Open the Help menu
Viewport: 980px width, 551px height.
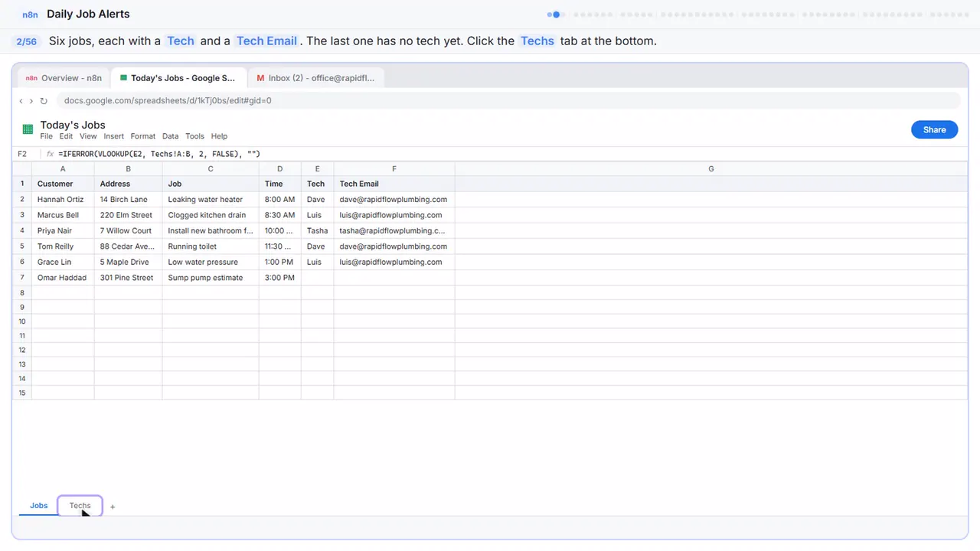click(x=220, y=136)
